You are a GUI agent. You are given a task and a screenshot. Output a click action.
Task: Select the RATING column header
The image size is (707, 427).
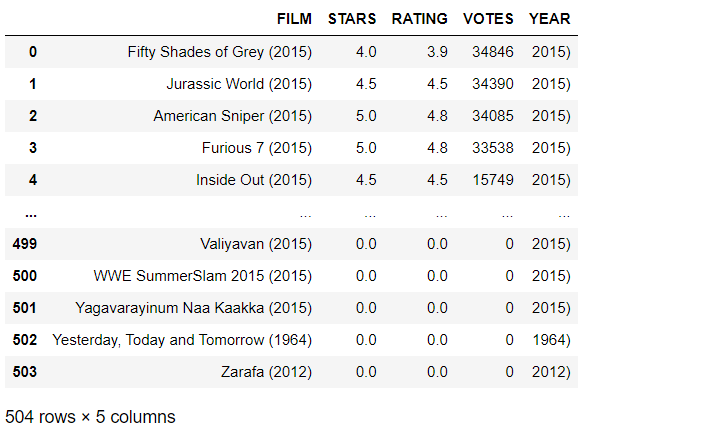click(419, 19)
